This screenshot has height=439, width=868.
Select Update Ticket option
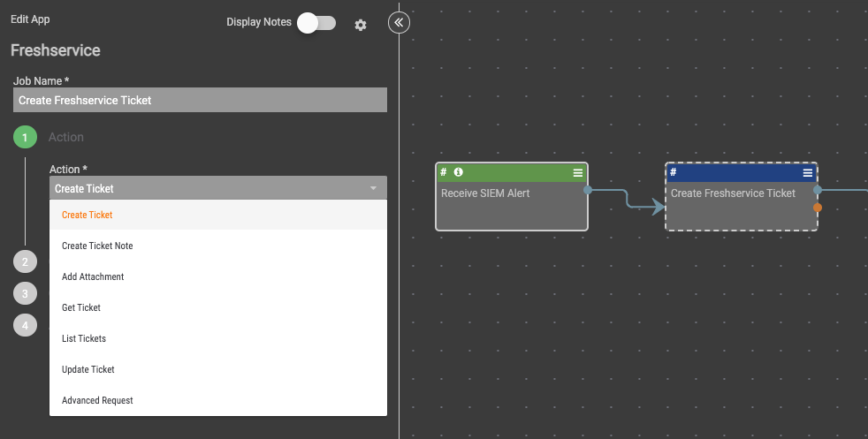pos(218,369)
